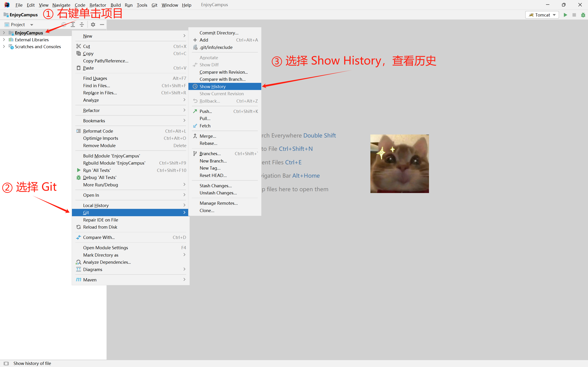Expand the EnjoyCampus tree node
This screenshot has width=588, height=367.
pyautogui.click(x=4, y=33)
